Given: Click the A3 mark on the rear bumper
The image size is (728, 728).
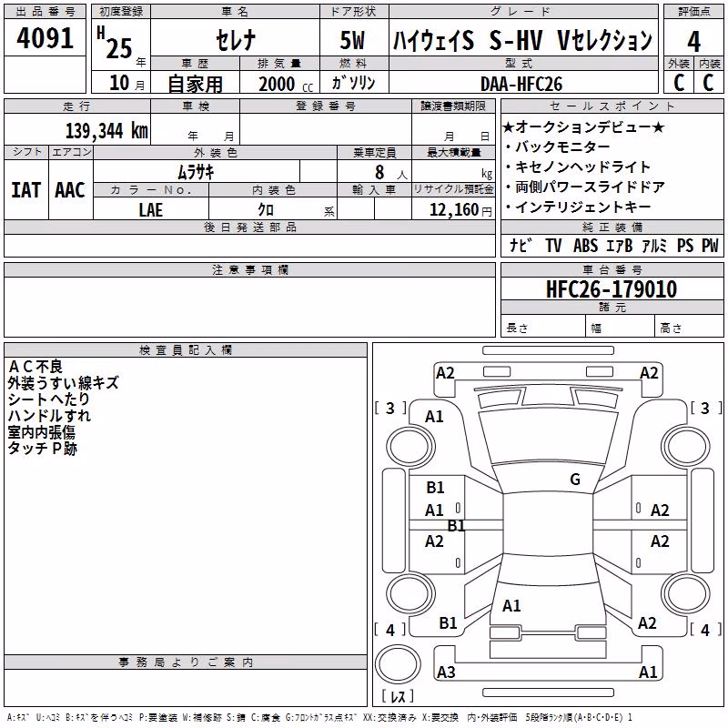Looking at the screenshot, I should point(446,672).
